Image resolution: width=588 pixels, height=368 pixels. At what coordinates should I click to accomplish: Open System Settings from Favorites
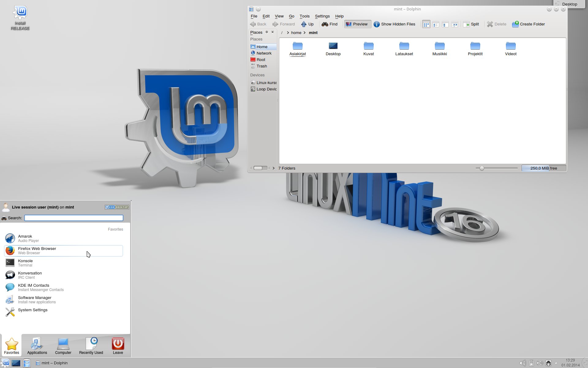64,312
